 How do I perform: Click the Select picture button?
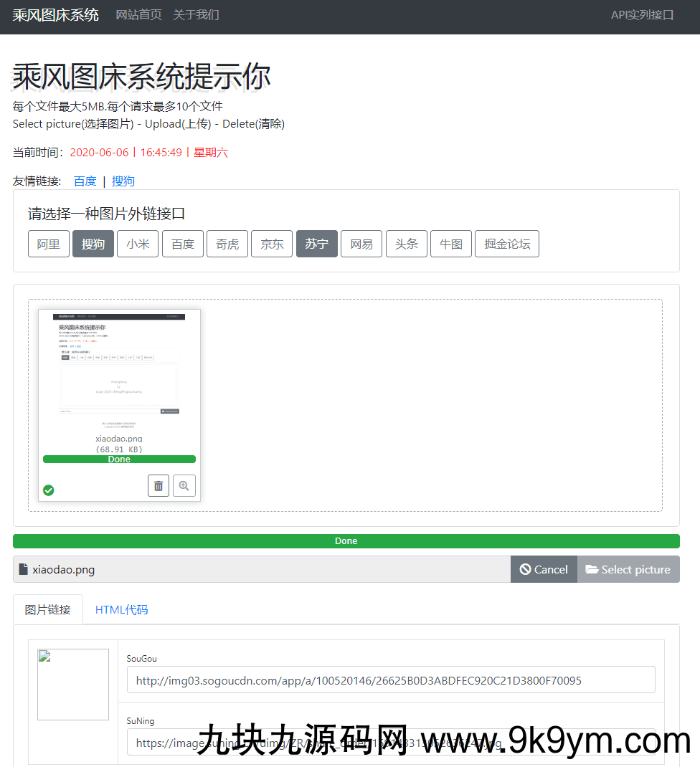pos(628,569)
